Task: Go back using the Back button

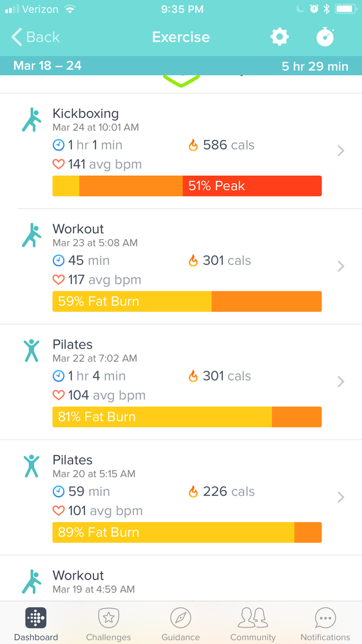Action: pos(35,37)
